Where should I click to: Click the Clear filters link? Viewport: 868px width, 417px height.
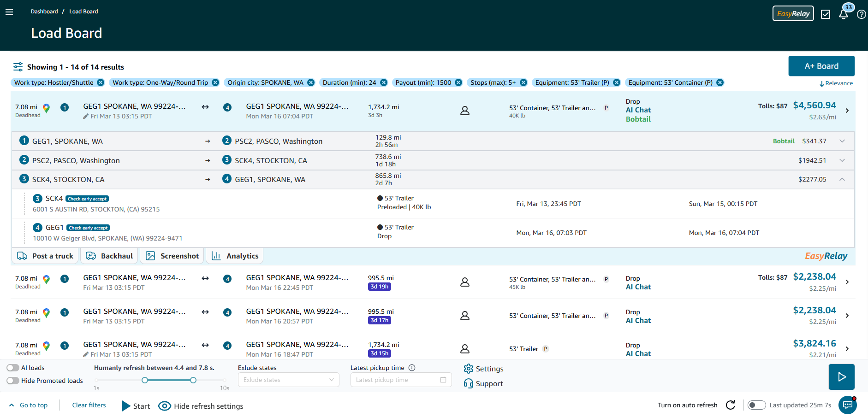pyautogui.click(x=89, y=405)
